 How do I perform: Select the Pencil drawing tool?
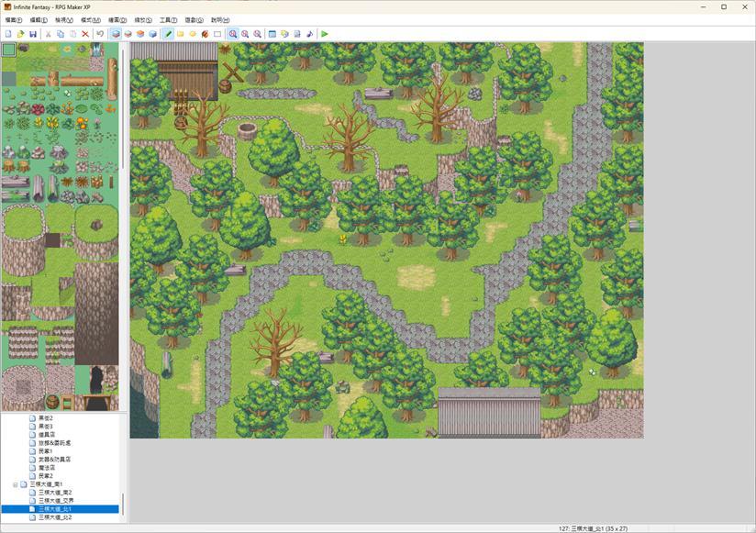tap(168, 34)
